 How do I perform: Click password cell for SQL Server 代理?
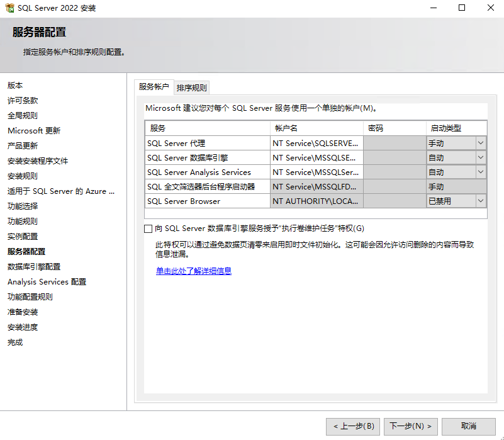tap(395, 143)
